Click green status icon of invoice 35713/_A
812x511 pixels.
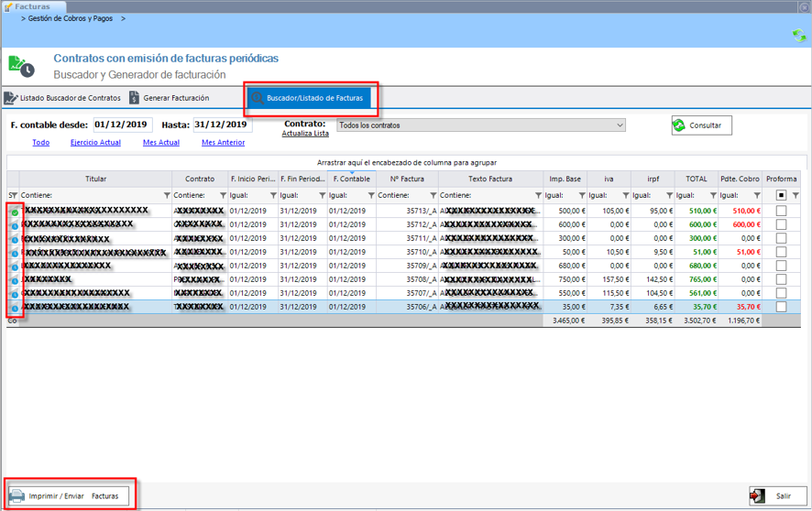point(15,212)
